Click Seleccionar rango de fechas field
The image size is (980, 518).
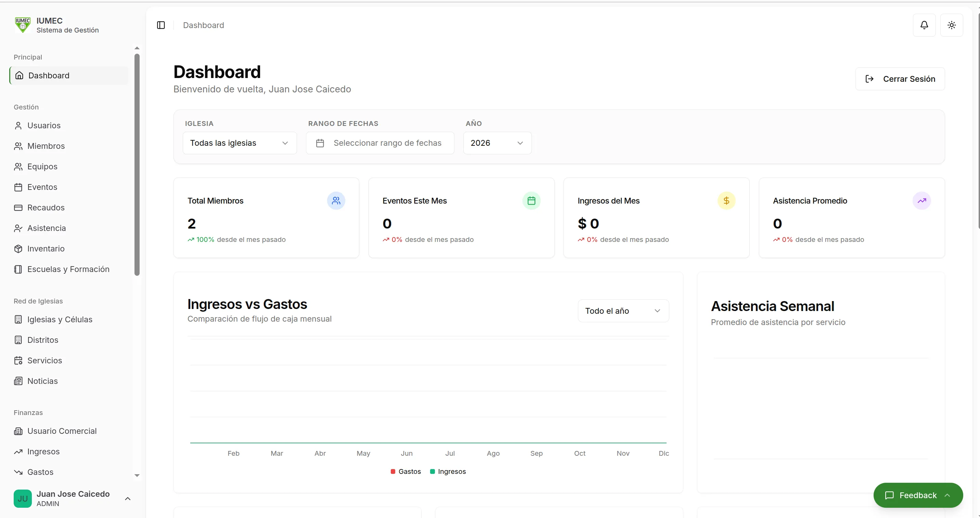(380, 143)
